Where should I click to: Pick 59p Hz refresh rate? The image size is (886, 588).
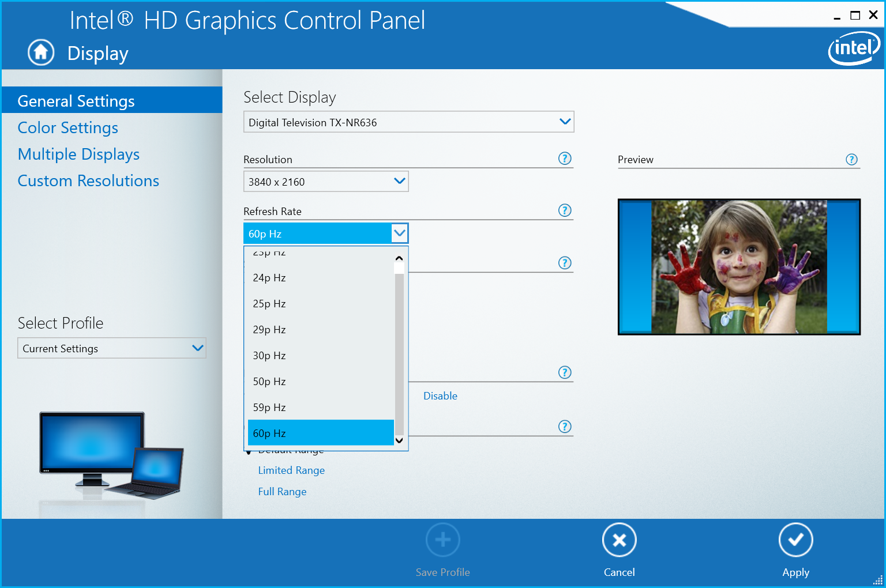[x=321, y=408]
